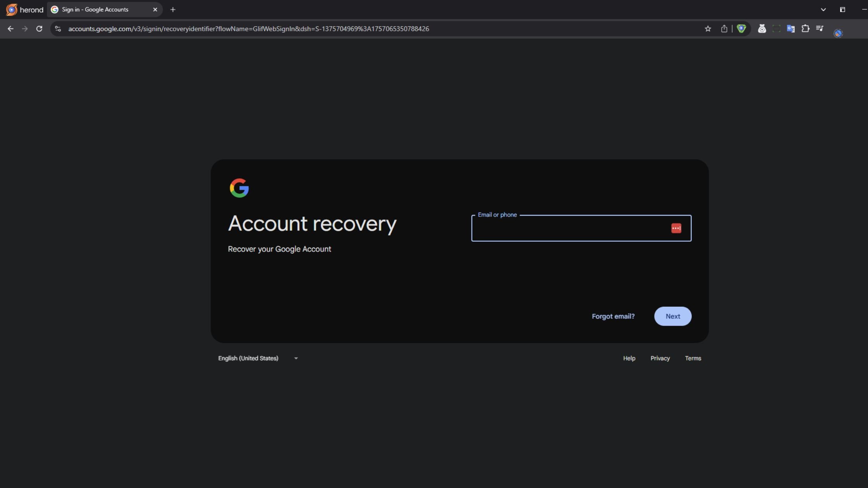This screenshot has width=868, height=488.
Task: Open the browser profile avatar
Action: pos(838,33)
